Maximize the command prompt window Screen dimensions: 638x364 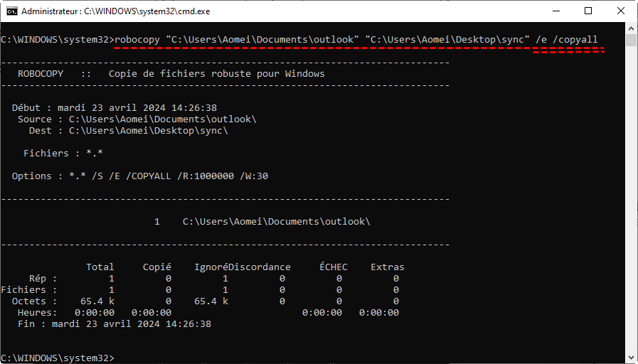pyautogui.click(x=588, y=11)
